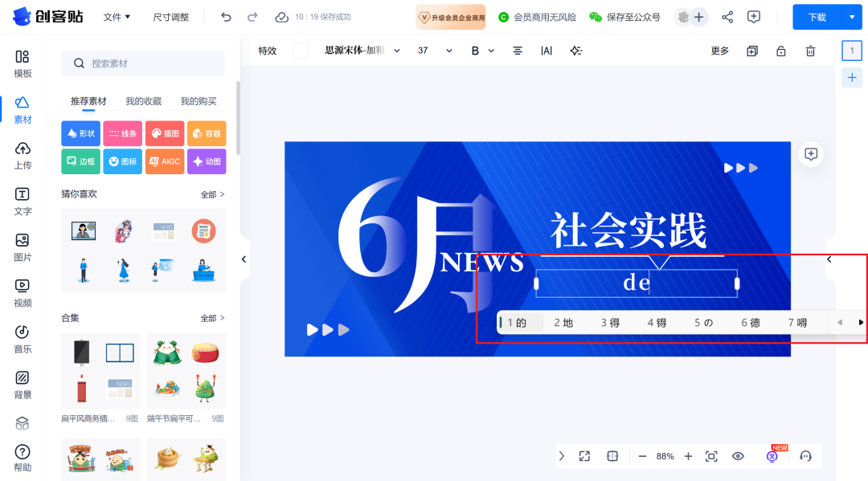868x481 pixels.
Task: Open the letter spacing control
Action: (547, 51)
